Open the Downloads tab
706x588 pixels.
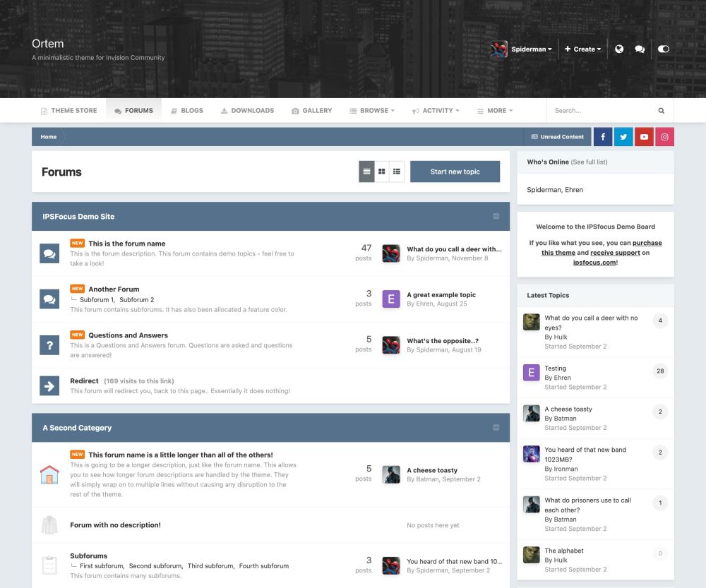(247, 110)
